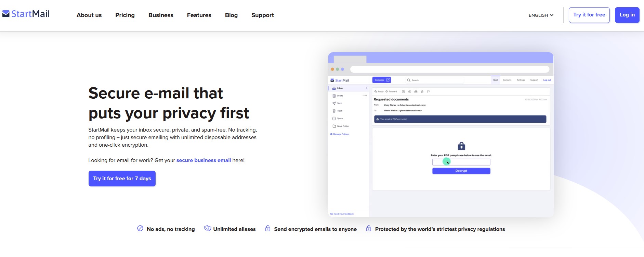The width and height of the screenshot is (644, 257).
Task: Open the Features page
Action: point(199,15)
